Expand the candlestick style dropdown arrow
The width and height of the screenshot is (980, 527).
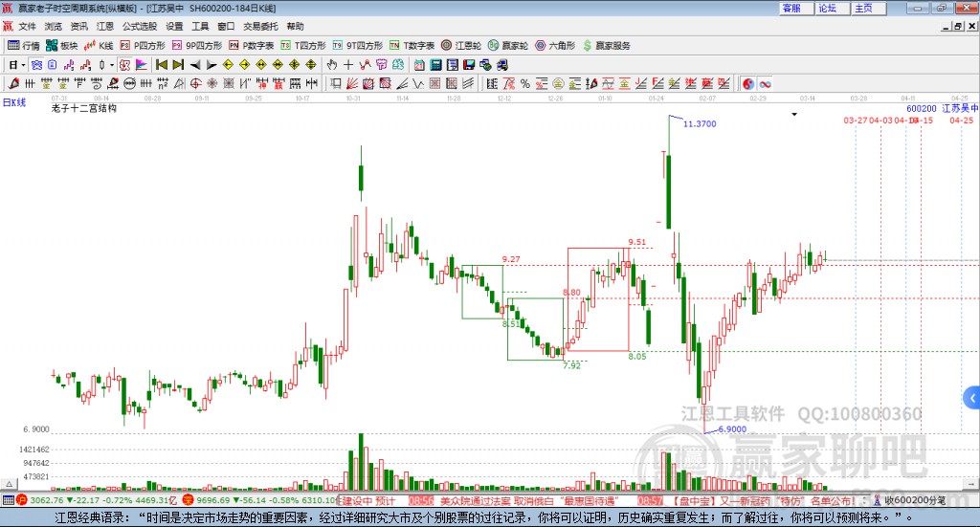coord(112,65)
